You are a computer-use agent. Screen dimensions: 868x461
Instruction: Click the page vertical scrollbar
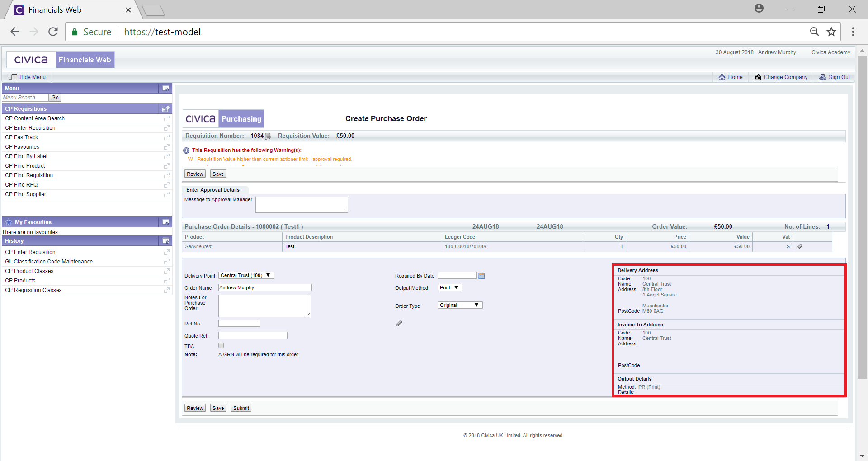coord(862,217)
